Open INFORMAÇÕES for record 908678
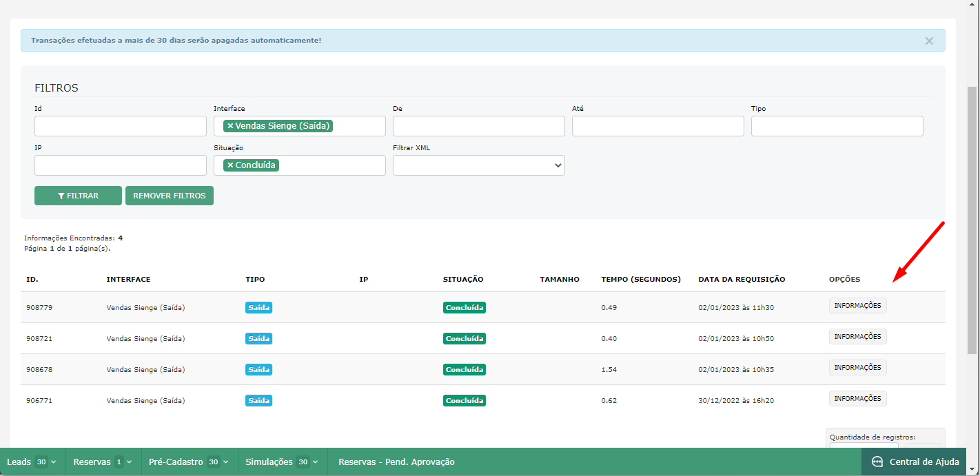This screenshot has height=476, width=980. (857, 368)
